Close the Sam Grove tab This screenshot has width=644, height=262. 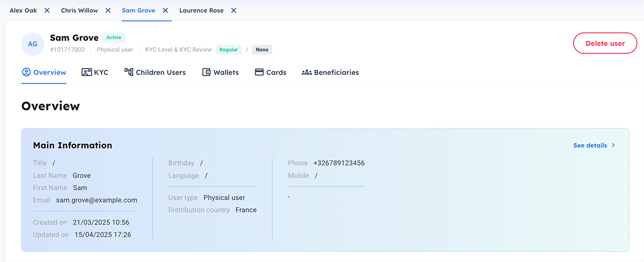[x=166, y=10]
